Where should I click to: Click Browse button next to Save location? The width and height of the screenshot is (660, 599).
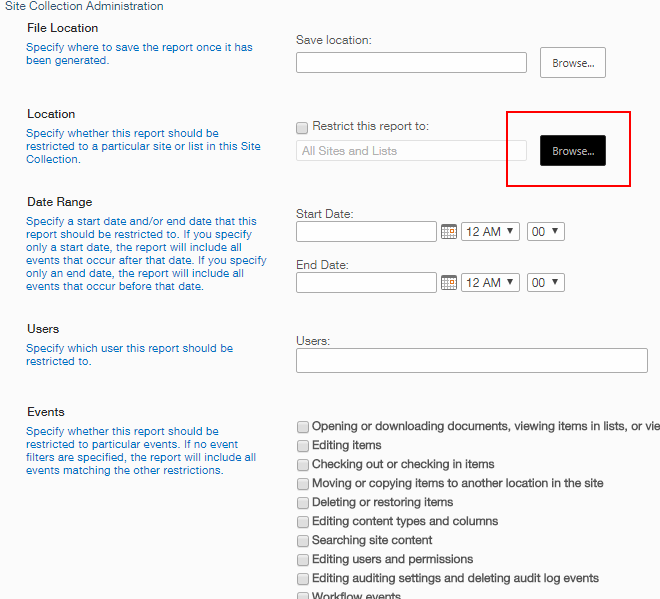(573, 62)
